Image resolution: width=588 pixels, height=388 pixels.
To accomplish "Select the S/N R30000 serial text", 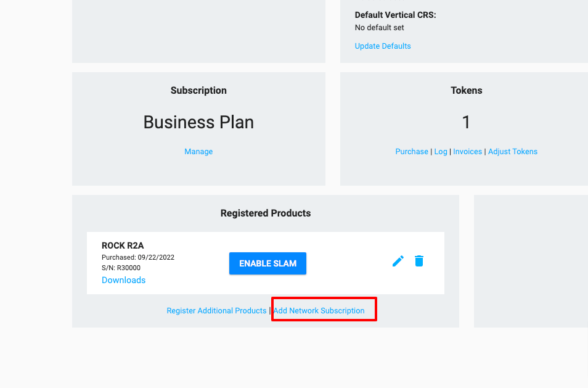I will [x=121, y=268].
